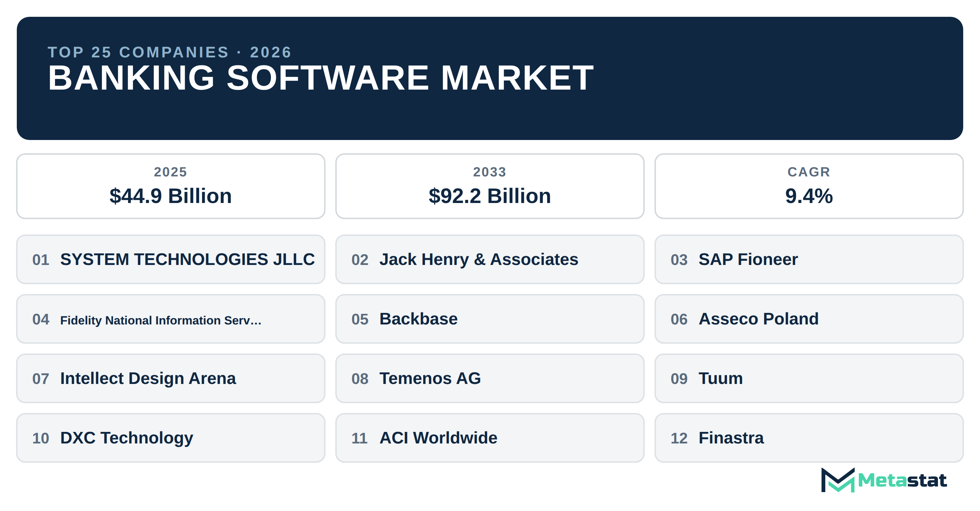This screenshot has height=511, width=980.
Task: Click the Temenos AG entry
Action: tap(490, 379)
